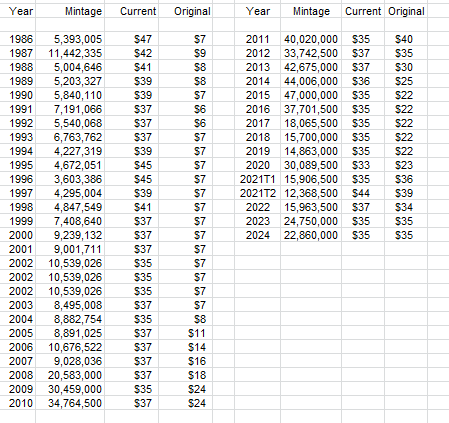Click the year cell 1986
This screenshot has width=449, height=423.
pyautogui.click(x=18, y=39)
